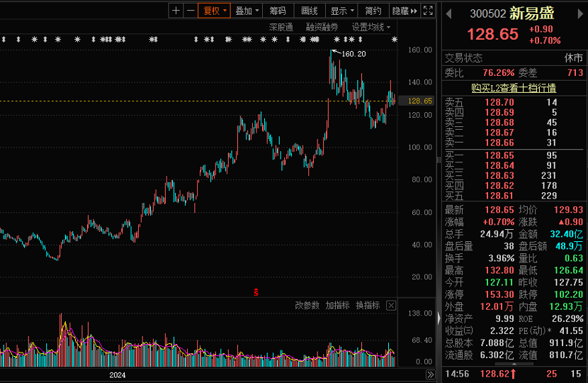
Task: Click 总值 value 911.9亿
Action: point(566,343)
